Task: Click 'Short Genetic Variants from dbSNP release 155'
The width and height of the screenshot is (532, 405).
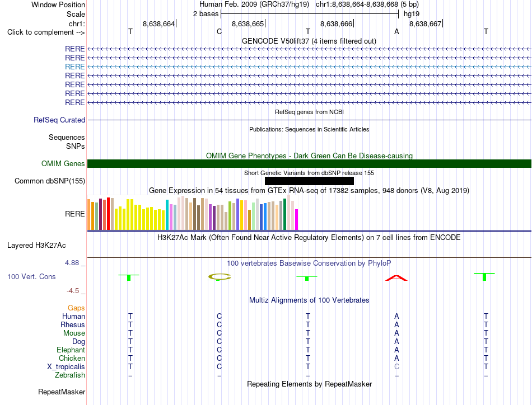Action: 309,173
